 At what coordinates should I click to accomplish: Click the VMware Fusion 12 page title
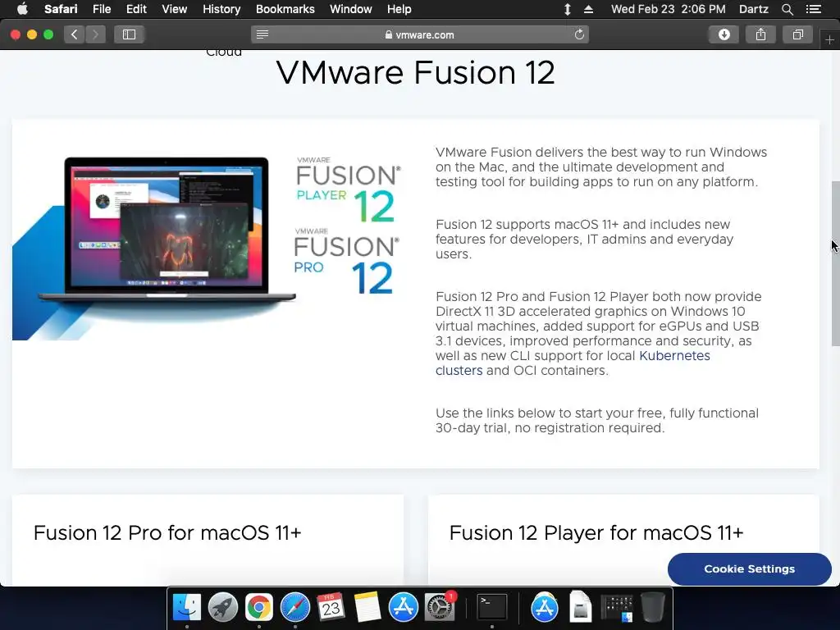coord(415,73)
